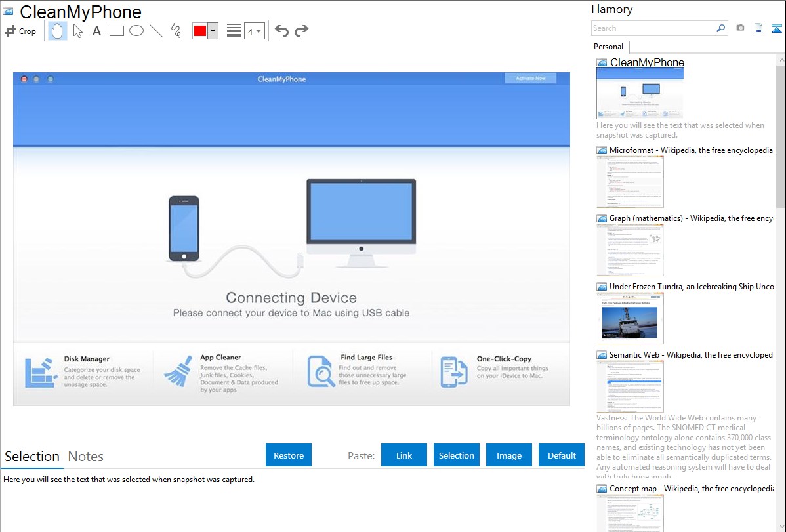Select the Crop tool
The image size is (786, 532).
tap(20, 31)
